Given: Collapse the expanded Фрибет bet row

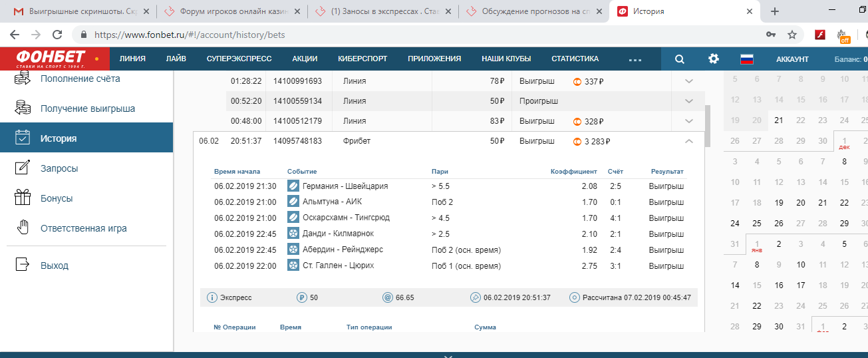Looking at the screenshot, I should (x=689, y=141).
